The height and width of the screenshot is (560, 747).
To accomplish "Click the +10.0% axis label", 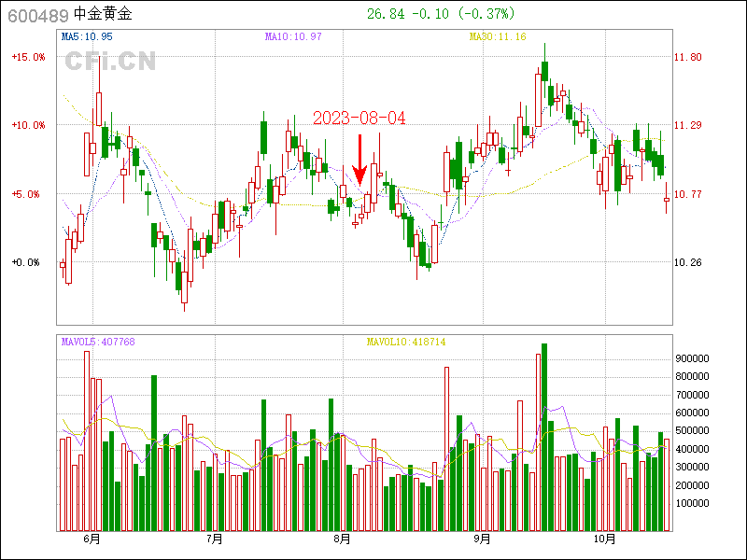I will (28, 125).
